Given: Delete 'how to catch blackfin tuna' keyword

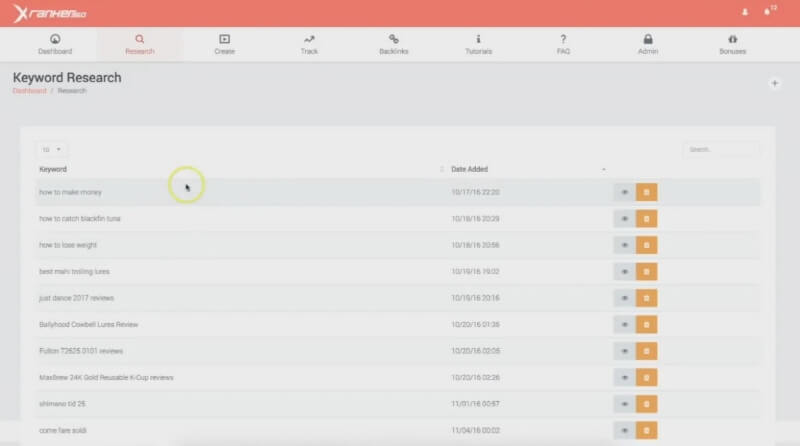Looking at the screenshot, I should [646, 219].
